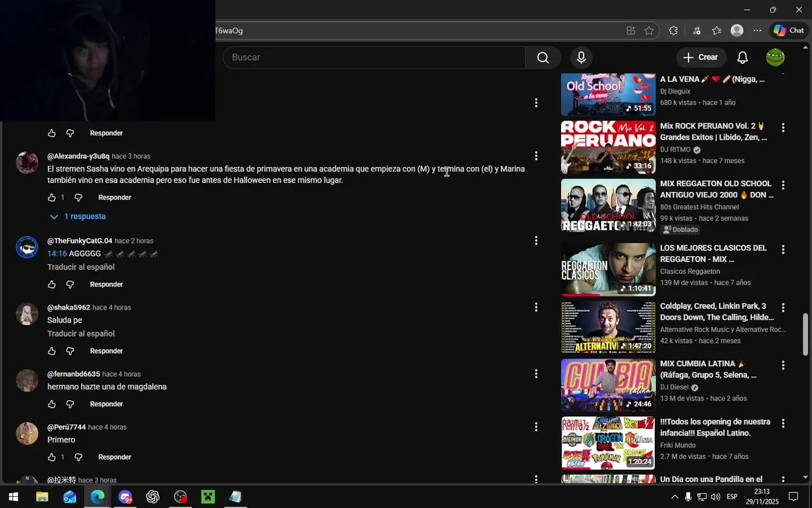Open the ChatGPT app on taskbar
This screenshot has height=508, width=812.
pyautogui.click(x=153, y=497)
